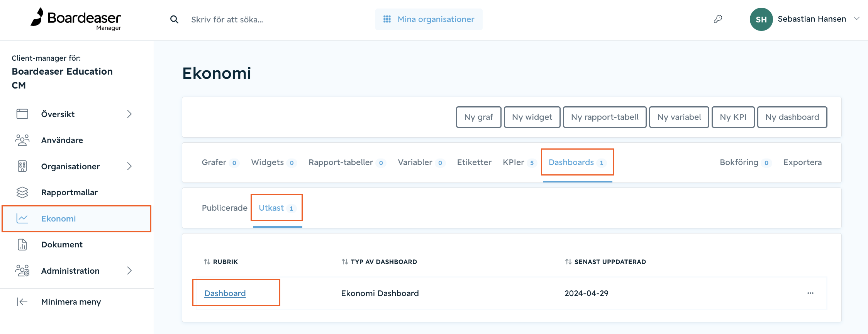
Task: Click the SH user avatar
Action: 761,19
